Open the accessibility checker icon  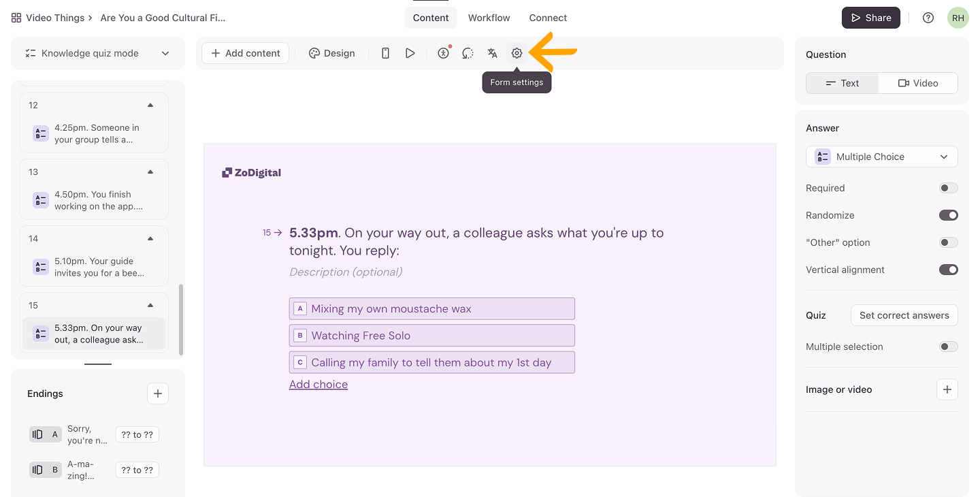(444, 53)
